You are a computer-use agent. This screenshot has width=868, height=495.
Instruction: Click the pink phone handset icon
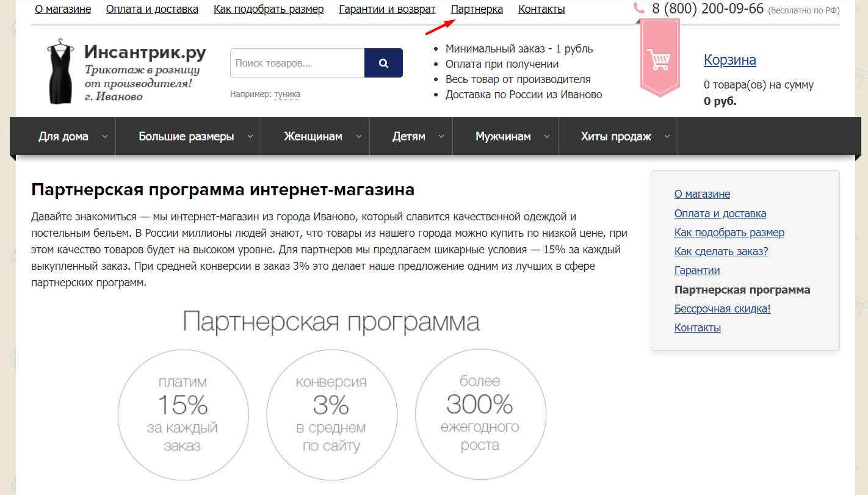pos(639,9)
